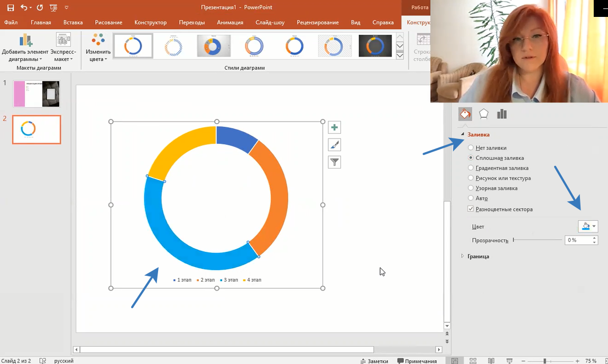Click the Undo arrow icon
This screenshot has height=364, width=608.
pos(24,8)
